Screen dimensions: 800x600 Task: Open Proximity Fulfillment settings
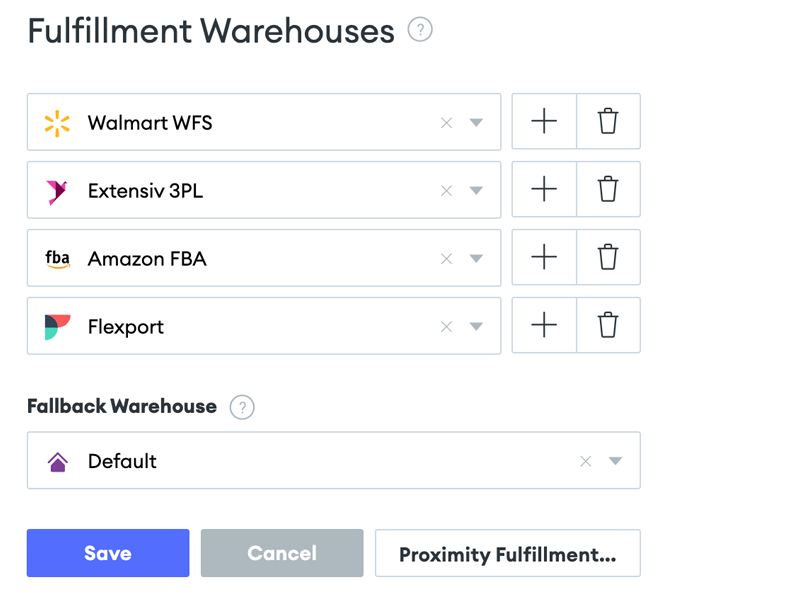508,553
